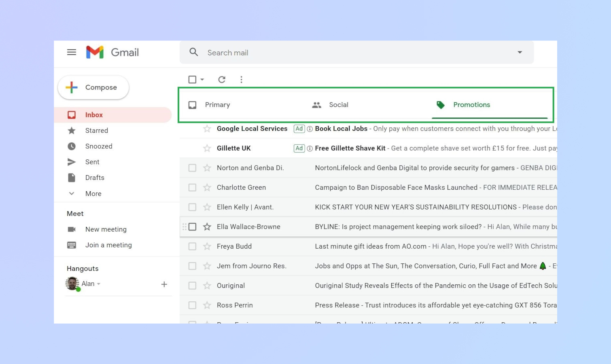Click the Compose button
611x364 pixels.
tap(93, 87)
